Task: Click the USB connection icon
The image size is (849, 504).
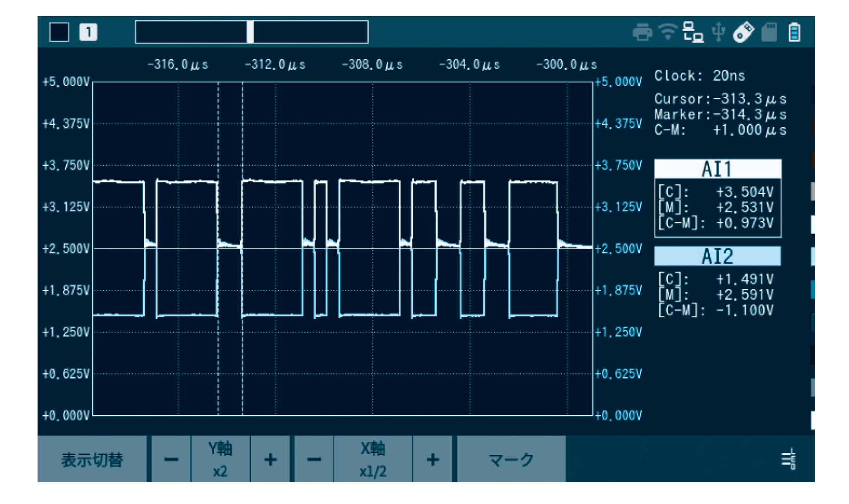Action: pos(718,32)
